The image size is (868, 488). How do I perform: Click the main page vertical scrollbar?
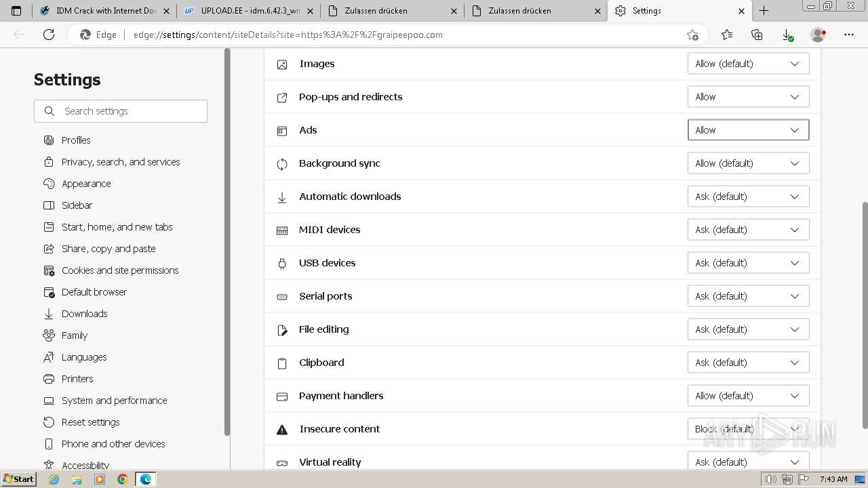(864, 314)
